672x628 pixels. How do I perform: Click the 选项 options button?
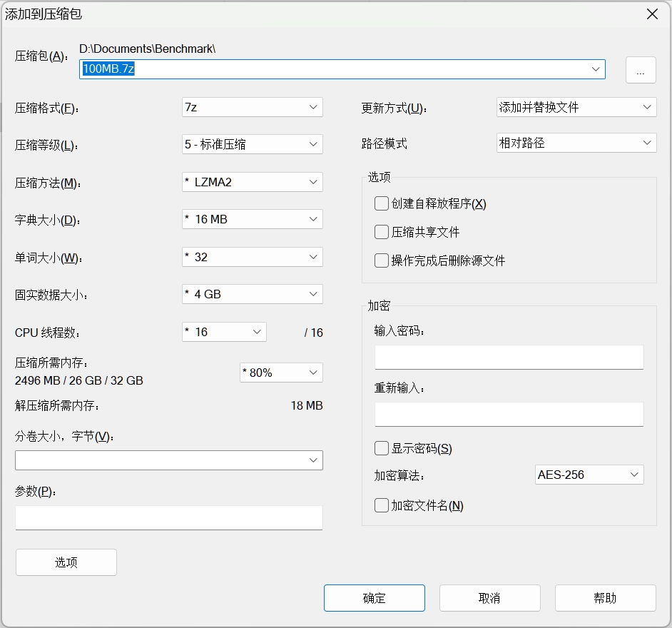pos(66,562)
